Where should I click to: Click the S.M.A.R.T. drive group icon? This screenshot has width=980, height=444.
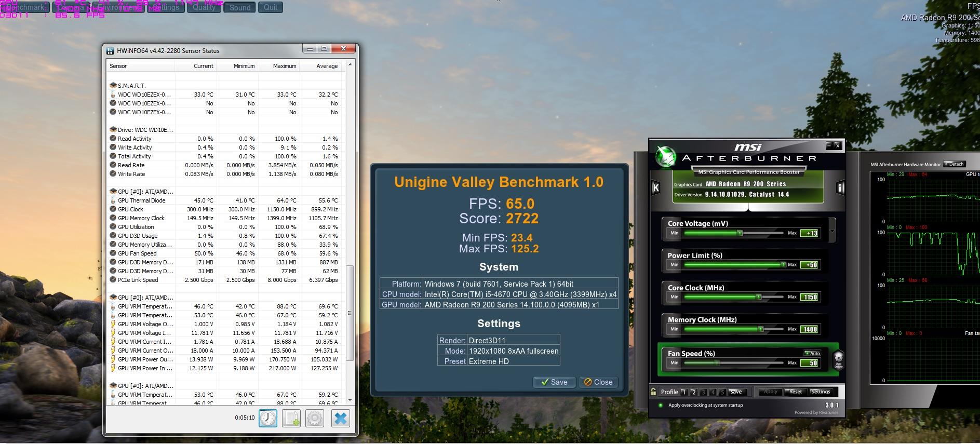pyautogui.click(x=113, y=85)
